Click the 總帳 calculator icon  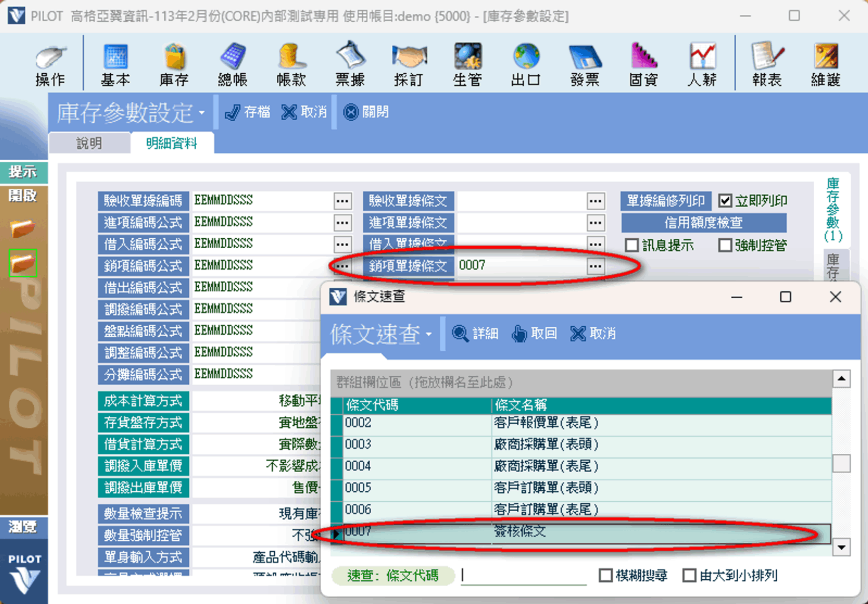click(233, 64)
